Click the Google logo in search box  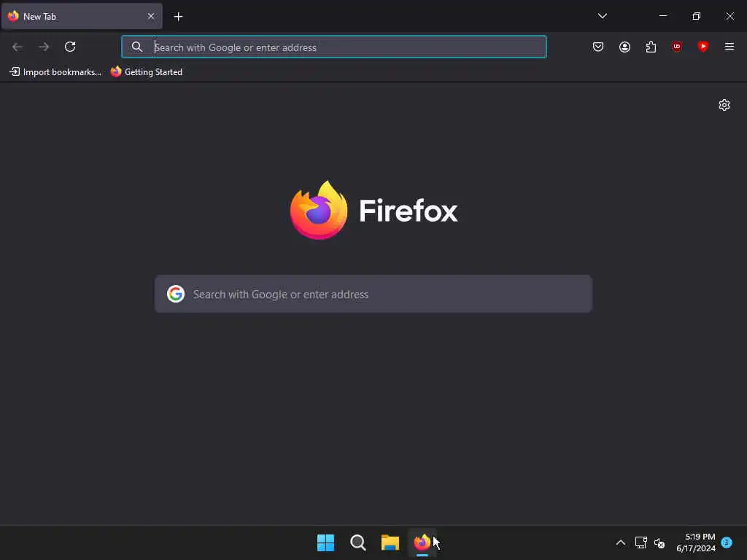(x=176, y=294)
